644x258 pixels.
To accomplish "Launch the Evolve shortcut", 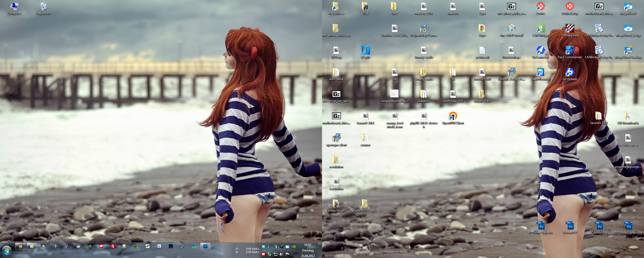I will [540, 9].
